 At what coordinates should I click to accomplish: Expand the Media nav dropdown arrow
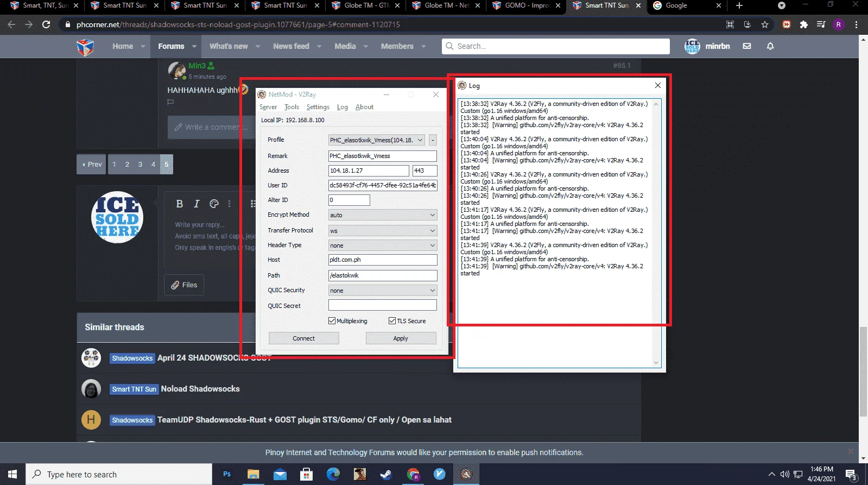366,46
